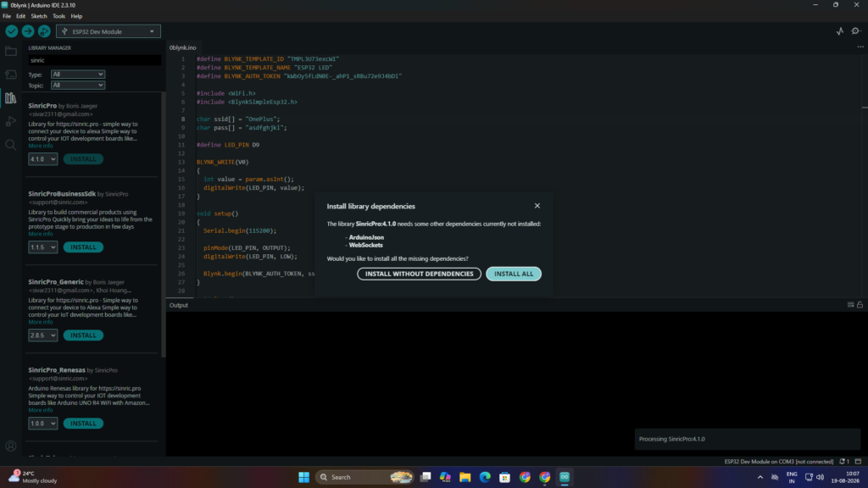Image resolution: width=868 pixels, height=488 pixels.
Task: Open the clock and date in taskbar
Action: [x=845, y=477]
